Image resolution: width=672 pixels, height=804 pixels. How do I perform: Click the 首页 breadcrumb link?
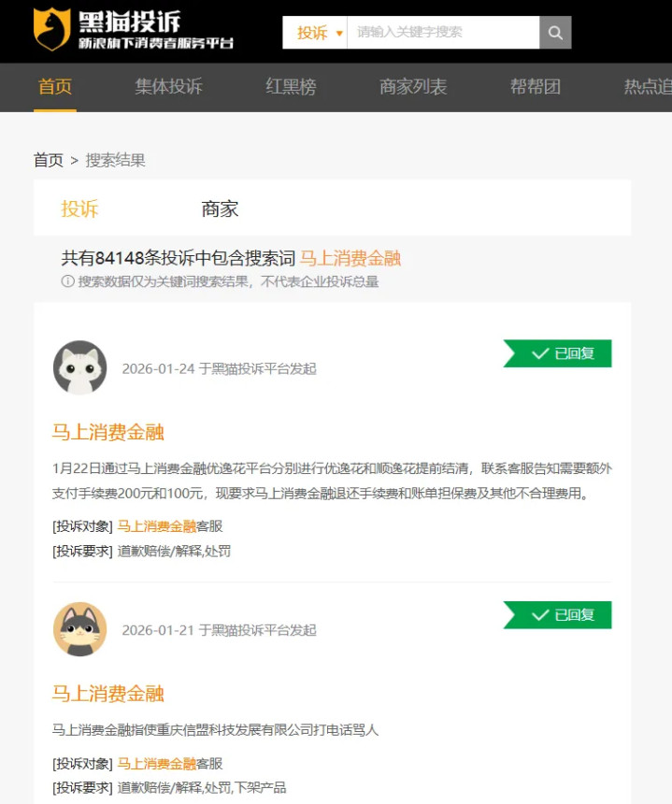49,160
